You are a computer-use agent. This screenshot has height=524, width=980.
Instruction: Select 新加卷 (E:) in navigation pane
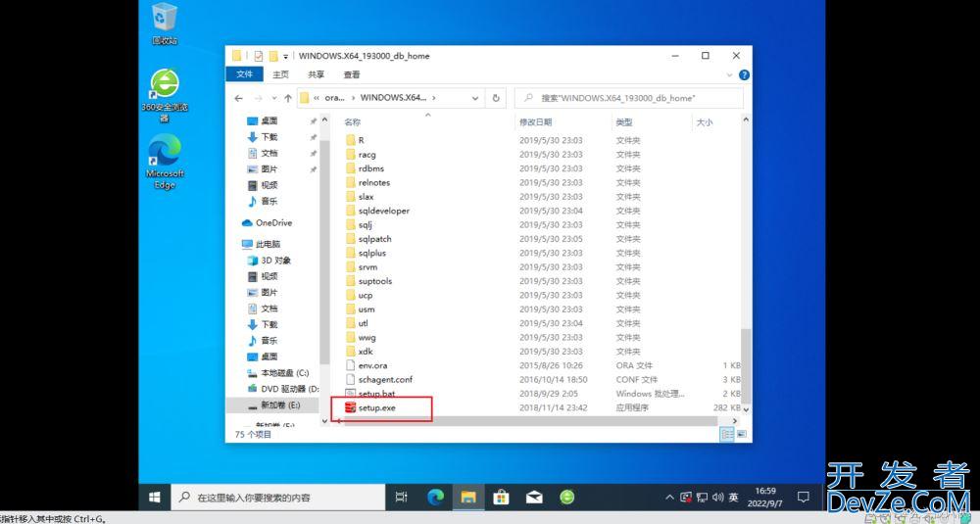click(274, 405)
